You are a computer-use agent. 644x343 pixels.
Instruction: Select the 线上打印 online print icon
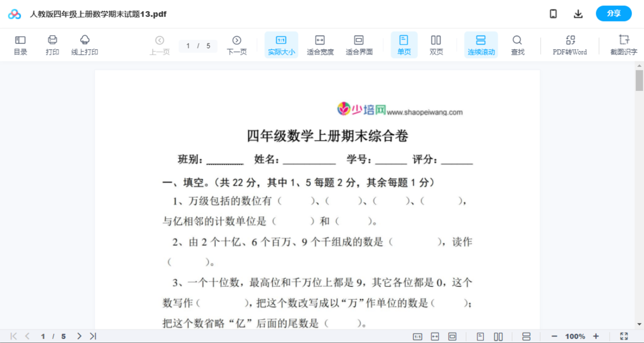85,45
